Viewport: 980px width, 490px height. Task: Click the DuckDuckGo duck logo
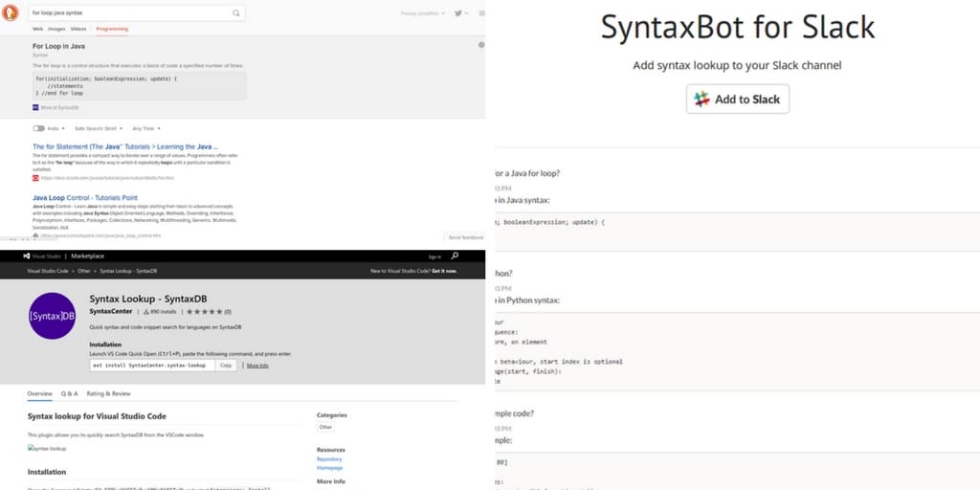[x=10, y=12]
